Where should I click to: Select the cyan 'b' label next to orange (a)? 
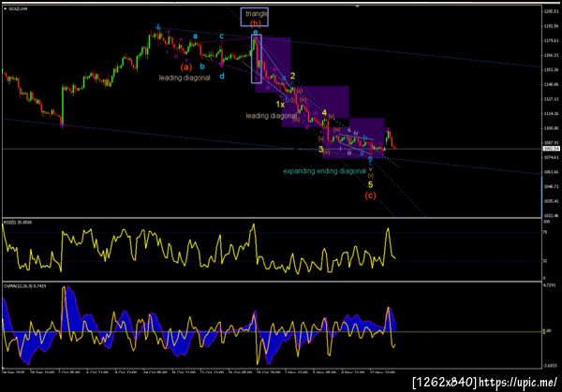pos(202,66)
